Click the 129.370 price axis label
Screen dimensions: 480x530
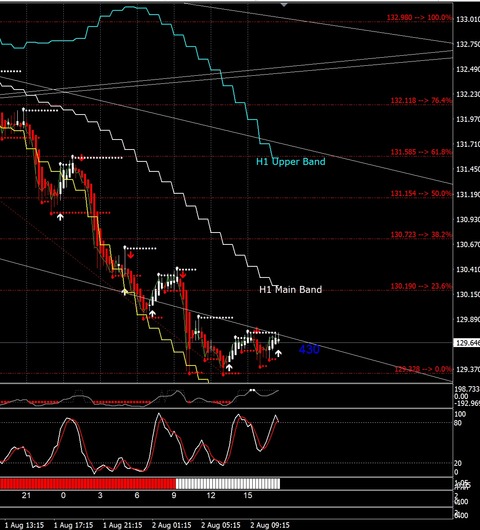tap(468, 369)
